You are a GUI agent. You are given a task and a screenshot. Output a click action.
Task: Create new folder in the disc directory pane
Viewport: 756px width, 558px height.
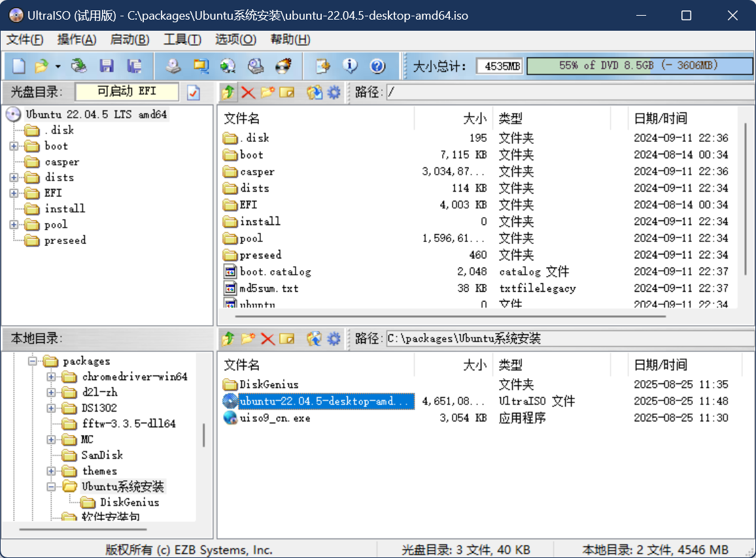click(x=267, y=92)
